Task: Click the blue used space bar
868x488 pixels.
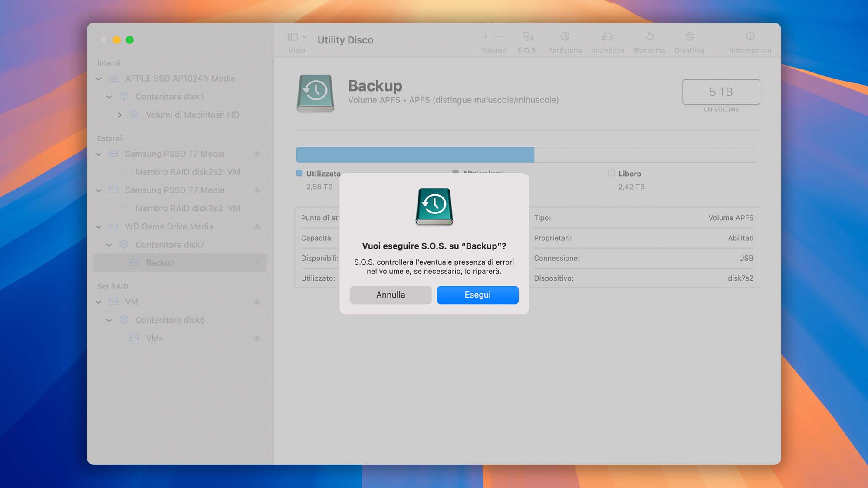Action: 415,155
